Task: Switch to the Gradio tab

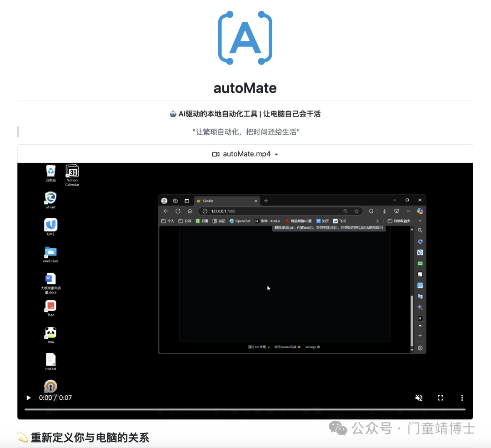Action: [x=227, y=201]
